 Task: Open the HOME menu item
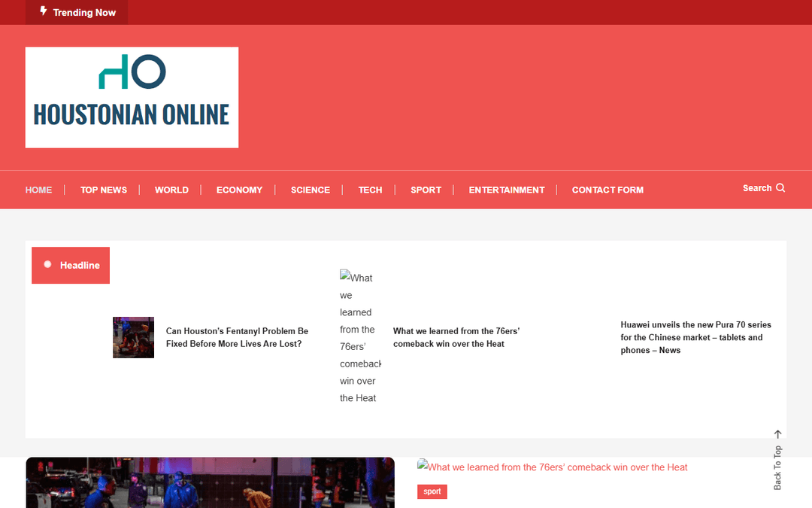tap(39, 190)
